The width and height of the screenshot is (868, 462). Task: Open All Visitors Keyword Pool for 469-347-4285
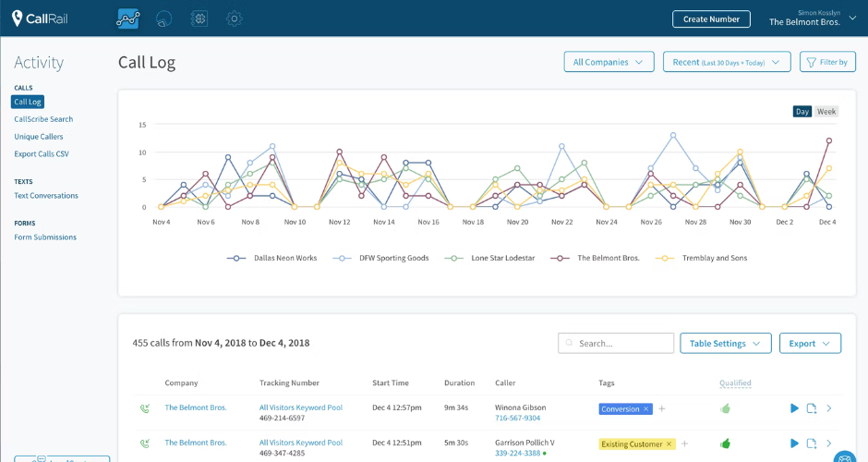[301, 443]
